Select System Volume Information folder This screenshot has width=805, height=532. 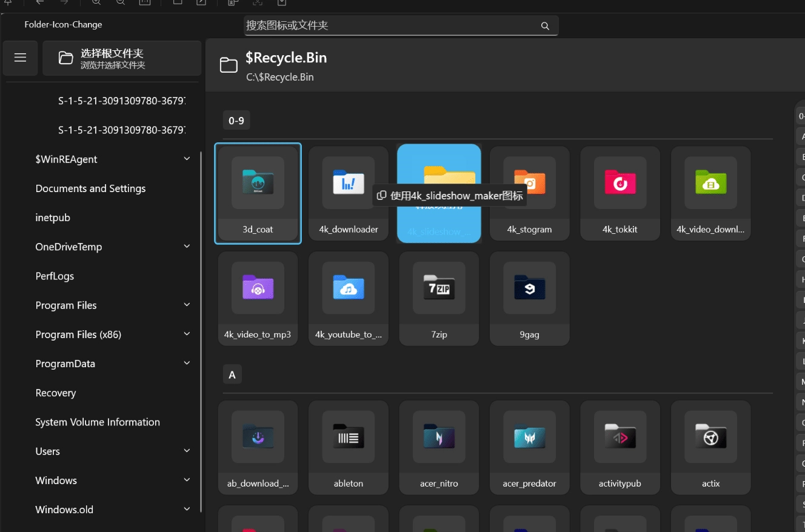click(x=98, y=422)
